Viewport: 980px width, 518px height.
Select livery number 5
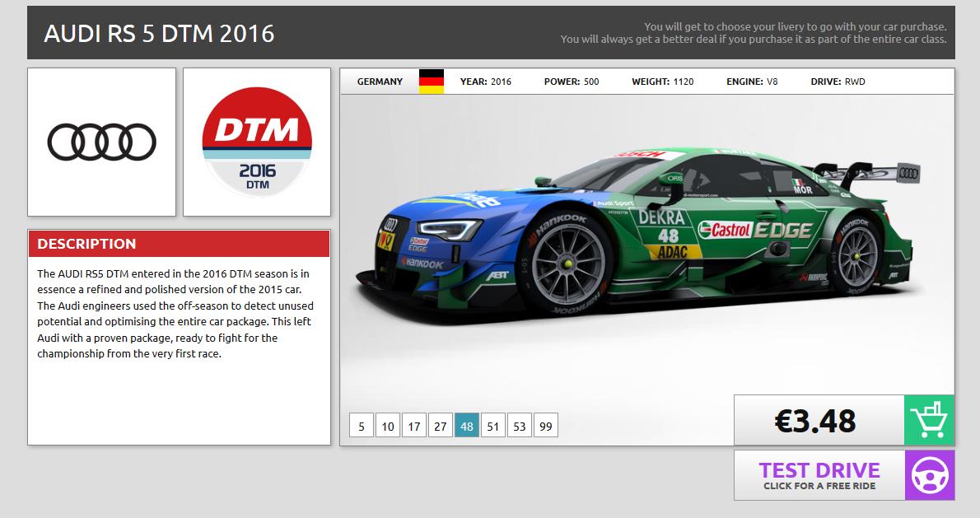362,426
